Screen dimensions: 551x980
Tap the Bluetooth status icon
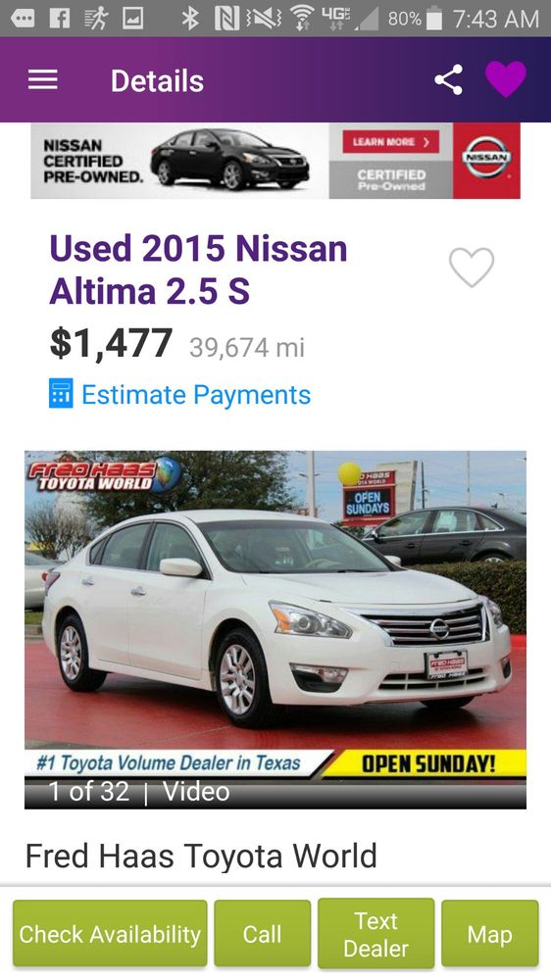(x=190, y=19)
